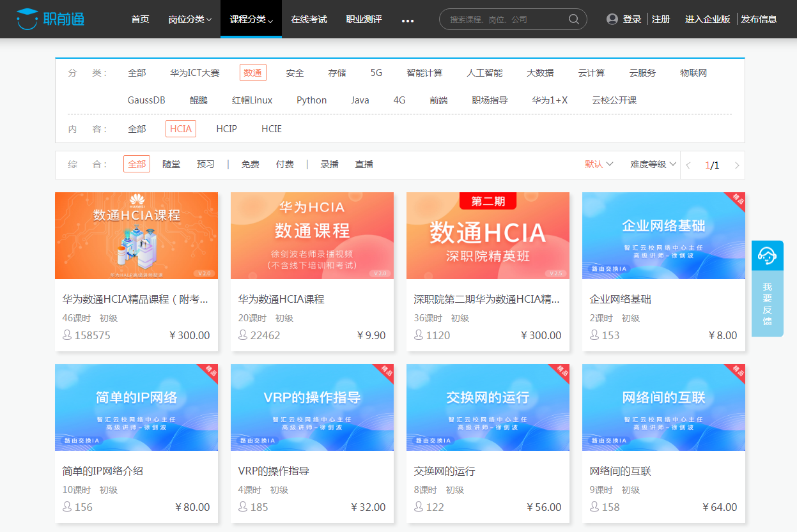The width and height of the screenshot is (797, 532).
Task: Open the VRP的操作指导 course thumbnail
Action: click(312, 407)
